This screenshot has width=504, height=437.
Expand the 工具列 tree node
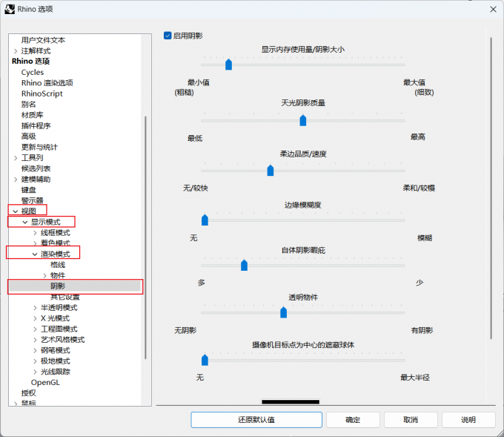click(x=16, y=158)
